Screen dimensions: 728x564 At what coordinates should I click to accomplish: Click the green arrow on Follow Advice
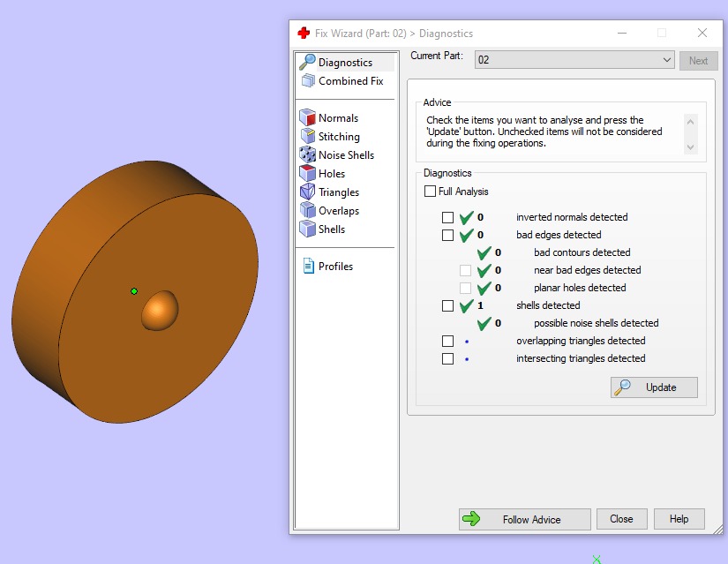click(471, 519)
